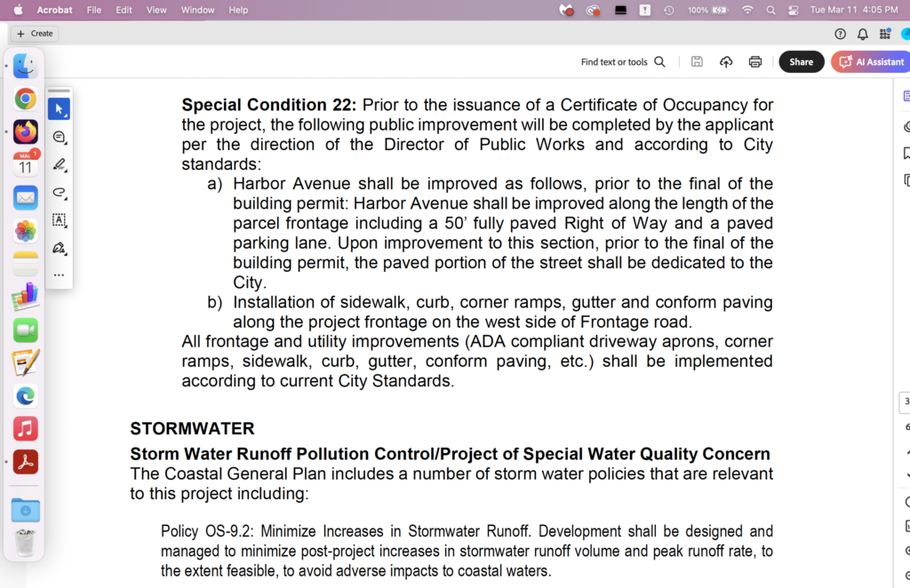Launch Firefox from the Dock
910x588 pixels.
[26, 131]
